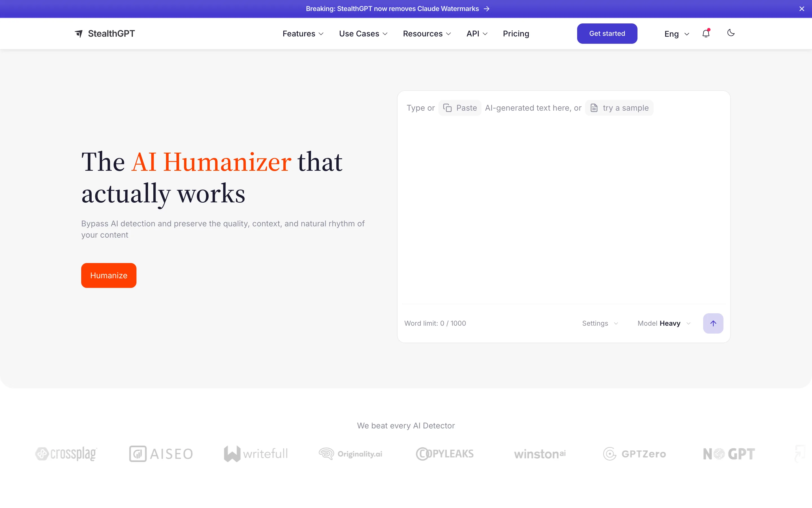Expand the Settings dropdown in editor
Image resolution: width=812 pixels, height=508 pixels.
(600, 323)
